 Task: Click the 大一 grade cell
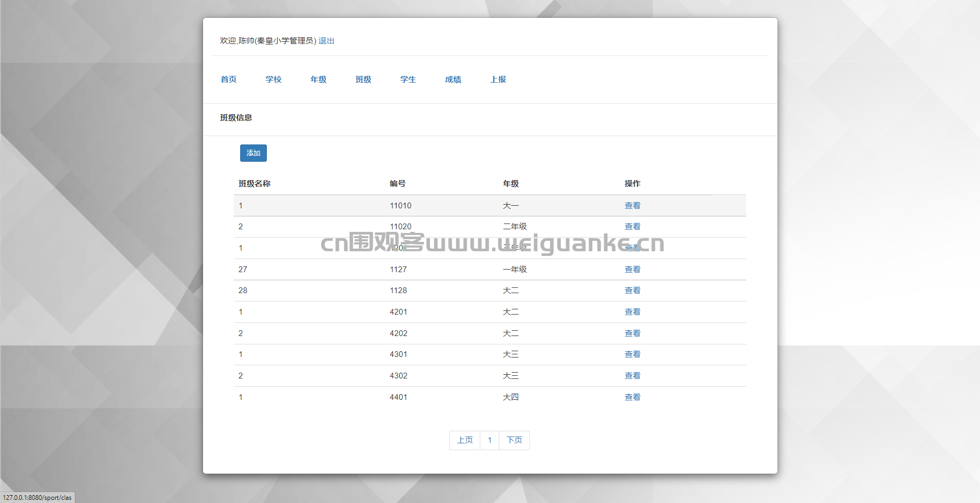pyautogui.click(x=511, y=206)
